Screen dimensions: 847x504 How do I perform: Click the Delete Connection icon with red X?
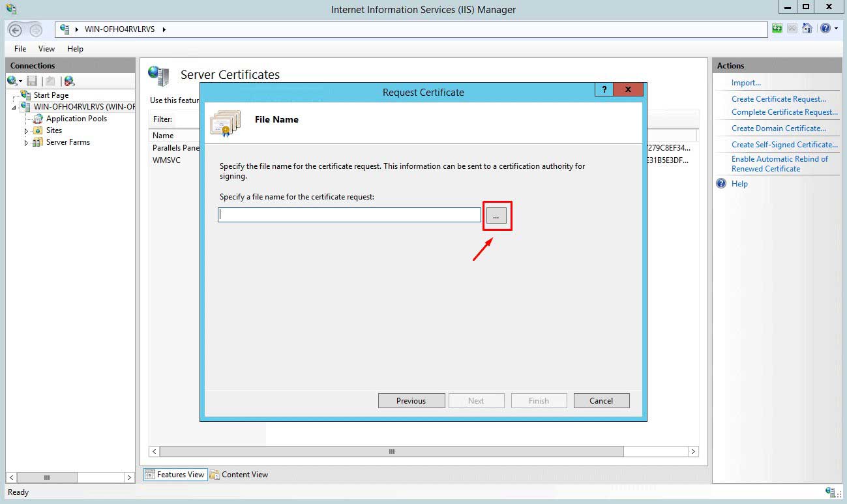click(x=69, y=81)
